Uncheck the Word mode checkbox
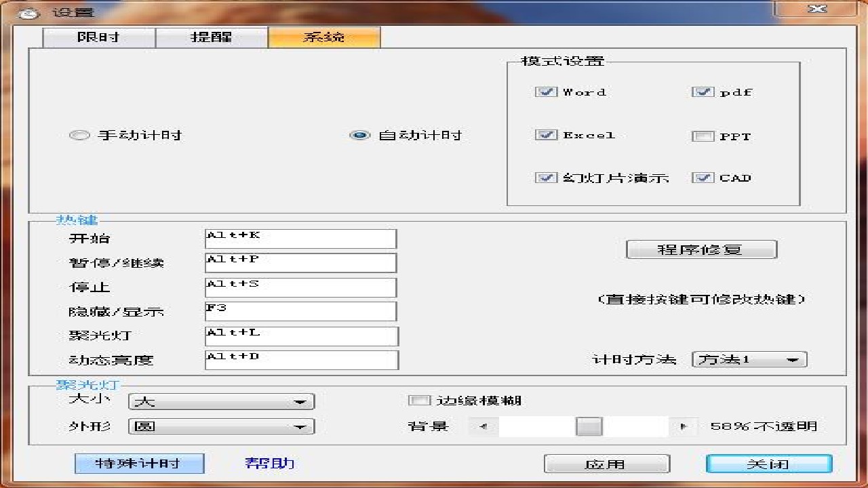 click(x=546, y=91)
